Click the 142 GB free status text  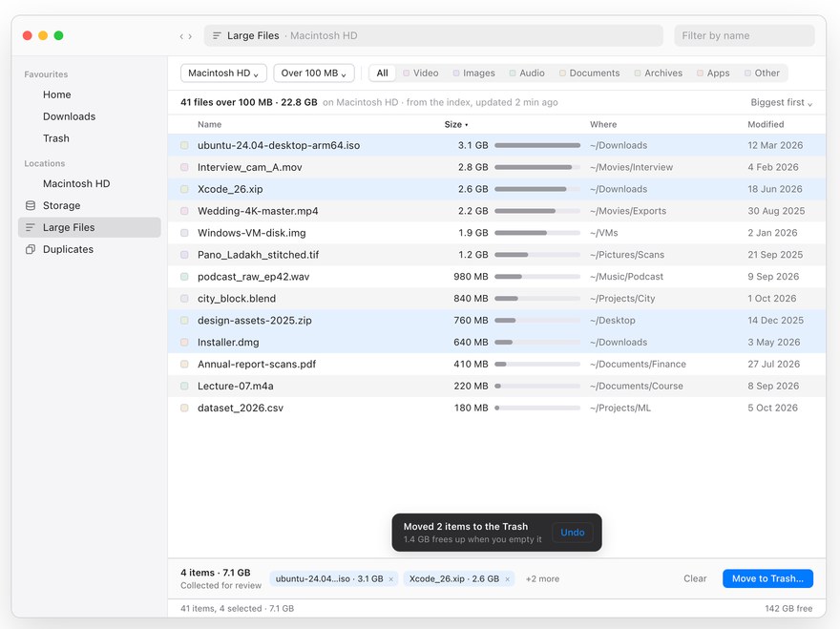pos(788,609)
